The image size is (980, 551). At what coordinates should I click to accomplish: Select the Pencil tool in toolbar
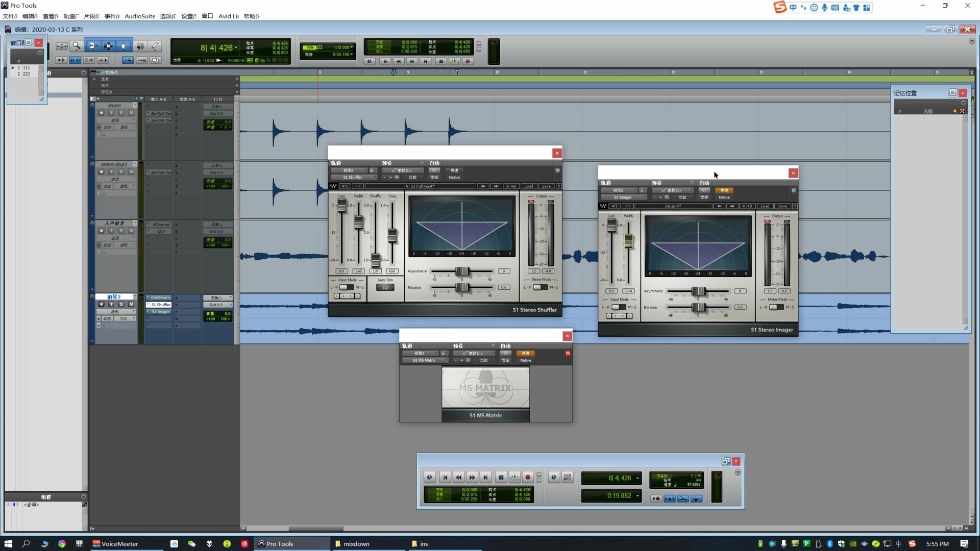click(x=155, y=46)
